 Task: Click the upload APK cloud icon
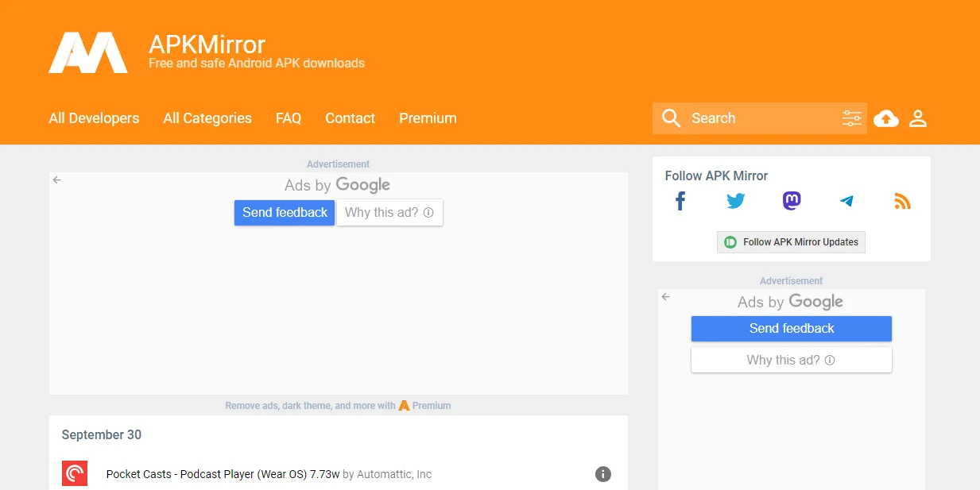885,118
